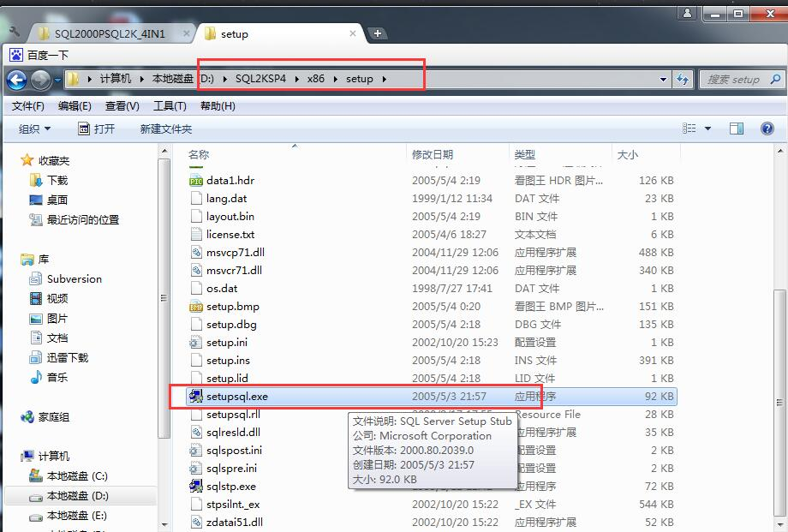The image size is (788, 532).
Task: Open the 帮助(H) menu
Action: click(217, 106)
